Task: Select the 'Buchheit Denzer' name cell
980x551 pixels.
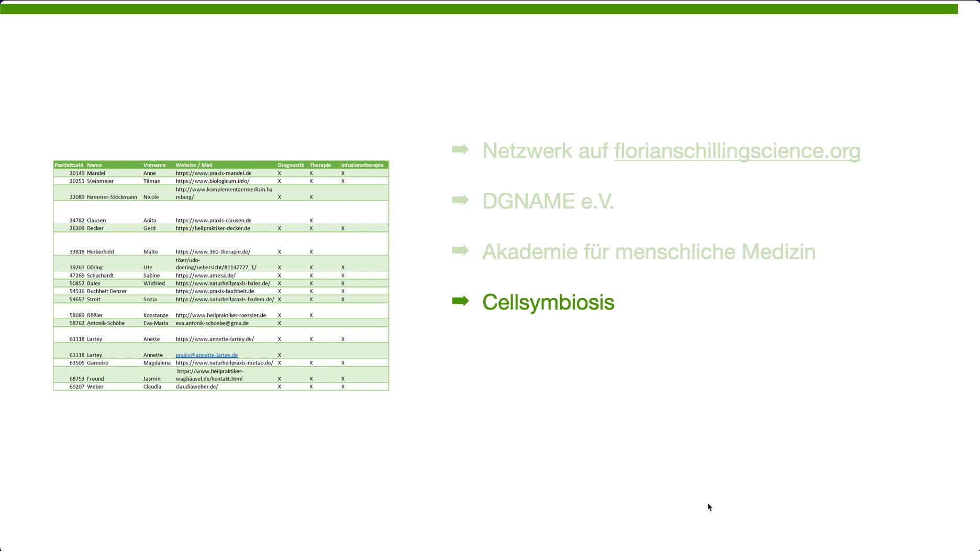Action: (107, 291)
